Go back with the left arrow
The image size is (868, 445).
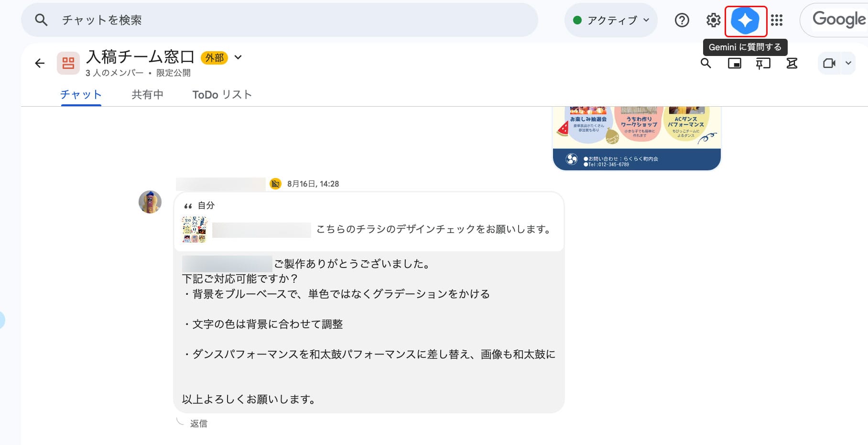coord(40,63)
